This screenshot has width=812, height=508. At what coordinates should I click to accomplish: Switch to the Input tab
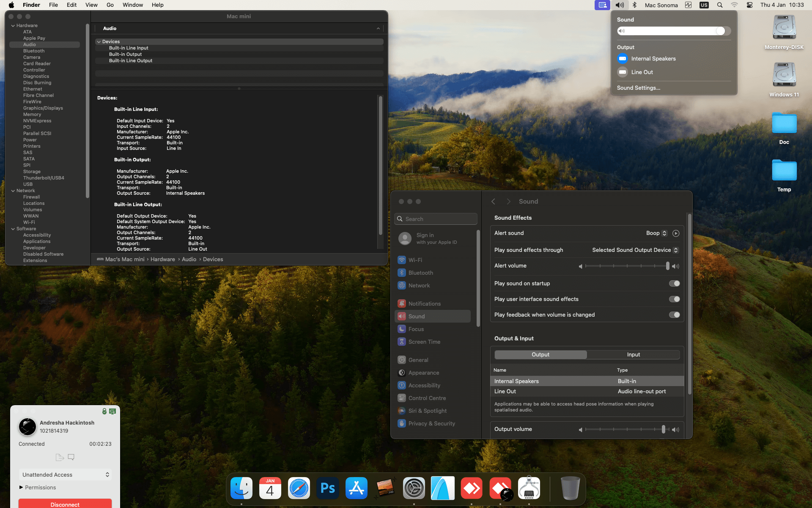(633, 355)
